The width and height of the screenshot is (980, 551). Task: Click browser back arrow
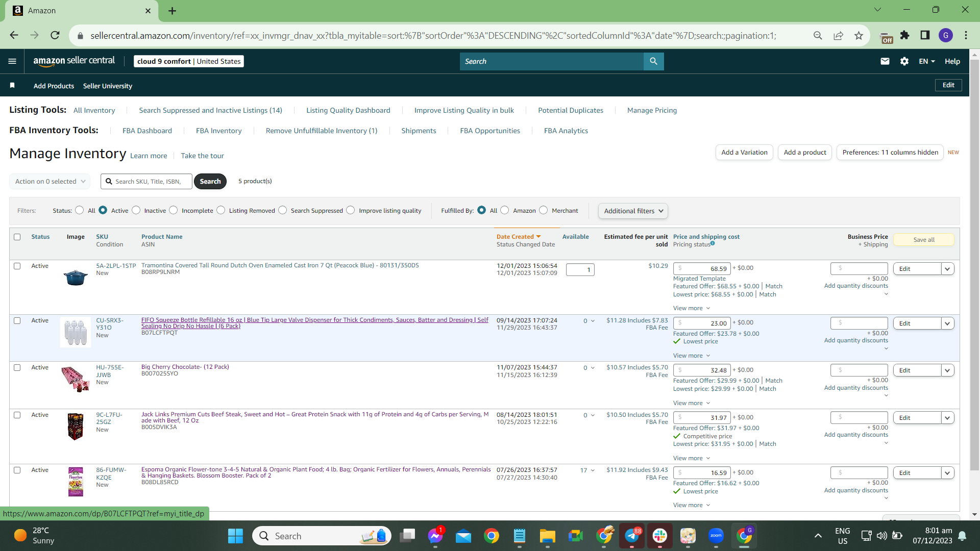(14, 35)
